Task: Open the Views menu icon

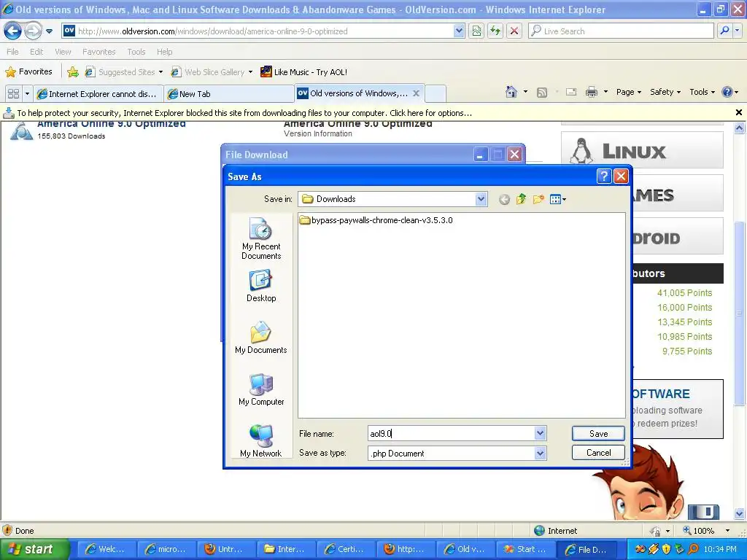Action: click(x=558, y=199)
